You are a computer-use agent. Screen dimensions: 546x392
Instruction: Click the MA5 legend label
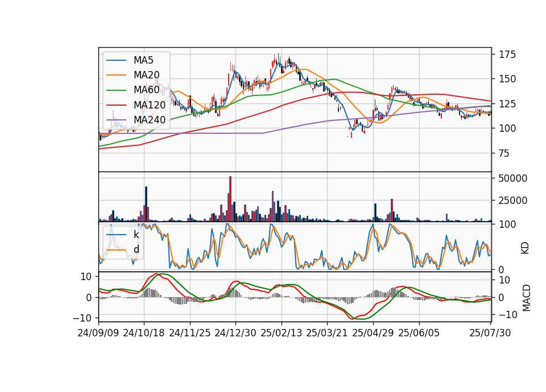(x=143, y=60)
